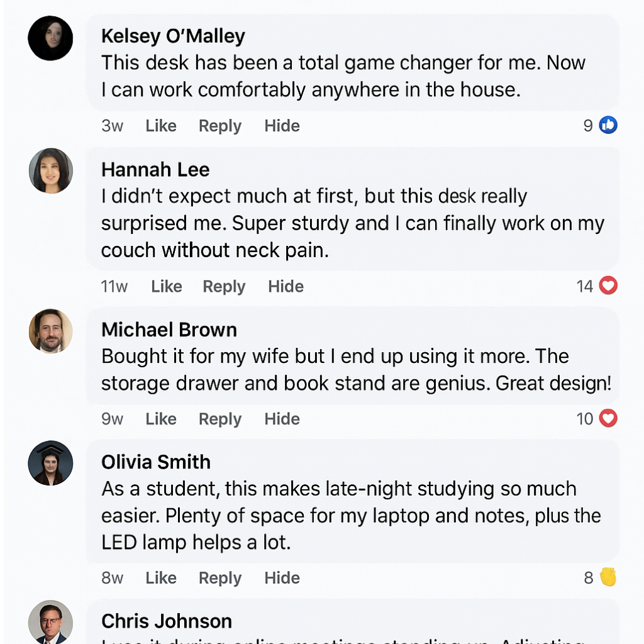View the 14 reactions count on Hannah's comment

585,287
